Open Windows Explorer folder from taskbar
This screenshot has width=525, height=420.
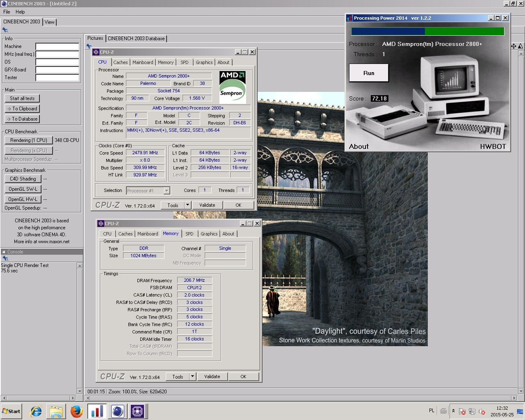[x=56, y=411]
